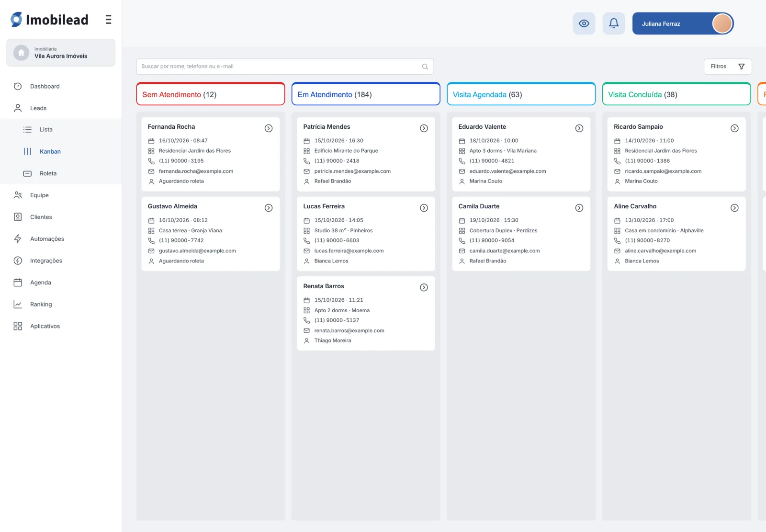Open the Filtros filter button
The image size is (766, 532).
click(x=728, y=67)
